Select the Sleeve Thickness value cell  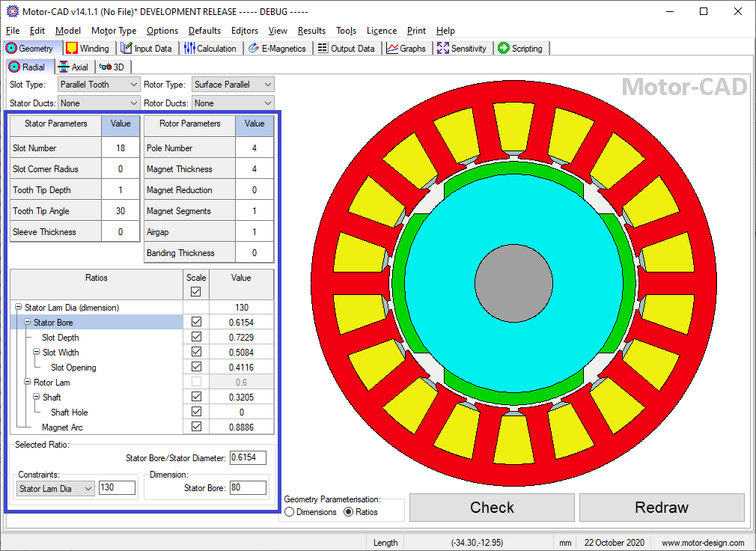[x=121, y=232]
